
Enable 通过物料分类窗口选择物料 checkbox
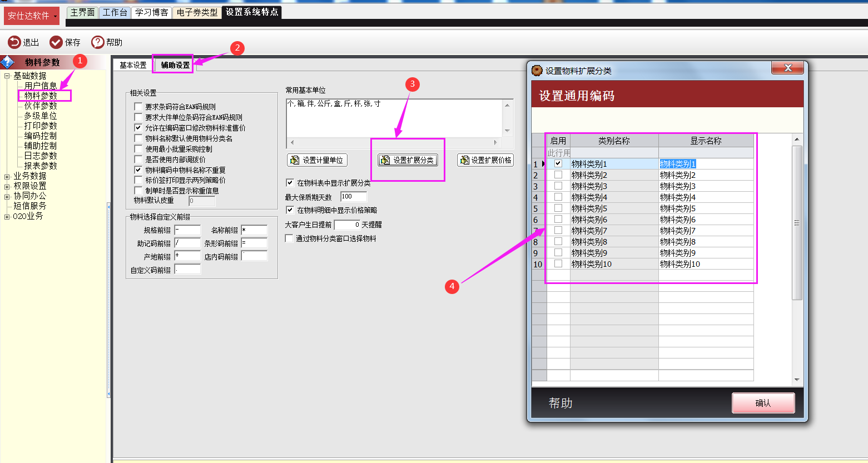(x=289, y=238)
